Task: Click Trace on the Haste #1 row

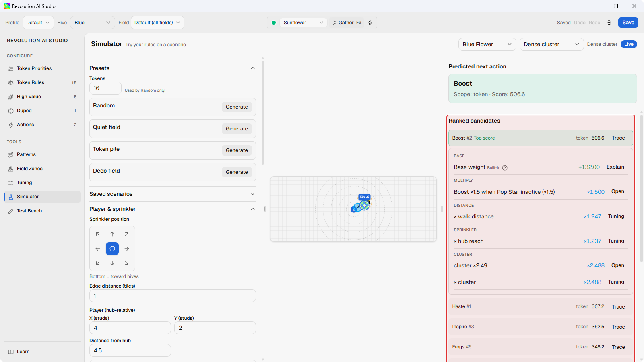Action: click(618, 307)
